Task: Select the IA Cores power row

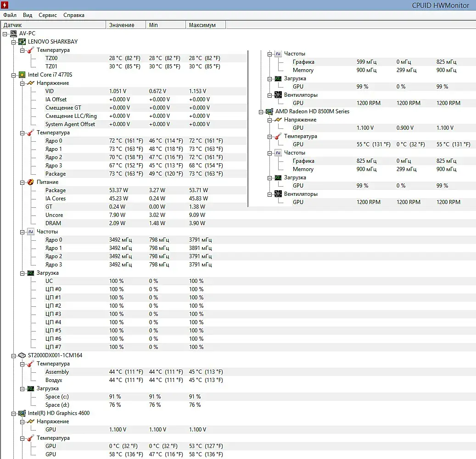Action: (146, 199)
